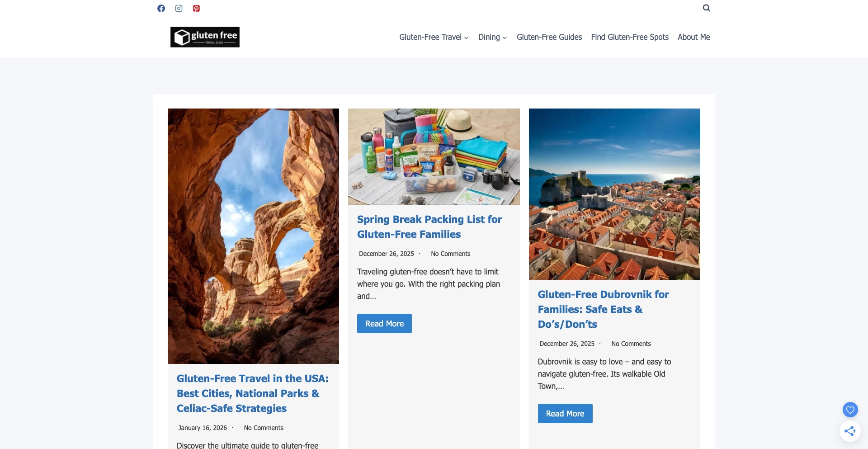Click the gluten free travel bliss logo
This screenshot has height=449, width=868.
(205, 37)
